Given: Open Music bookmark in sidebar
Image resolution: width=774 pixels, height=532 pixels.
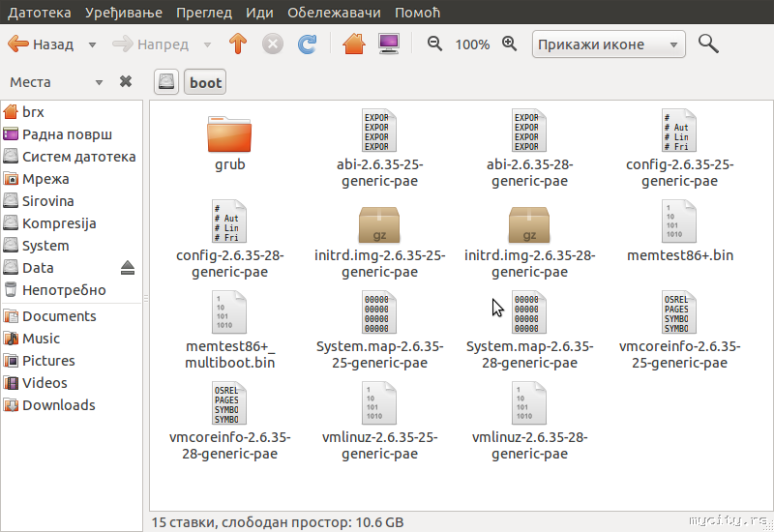Looking at the screenshot, I should (x=72, y=338).
